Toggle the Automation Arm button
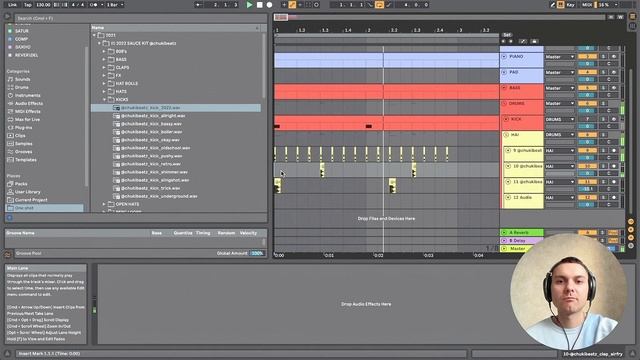The height and width of the screenshot is (360, 640). click(292, 5)
